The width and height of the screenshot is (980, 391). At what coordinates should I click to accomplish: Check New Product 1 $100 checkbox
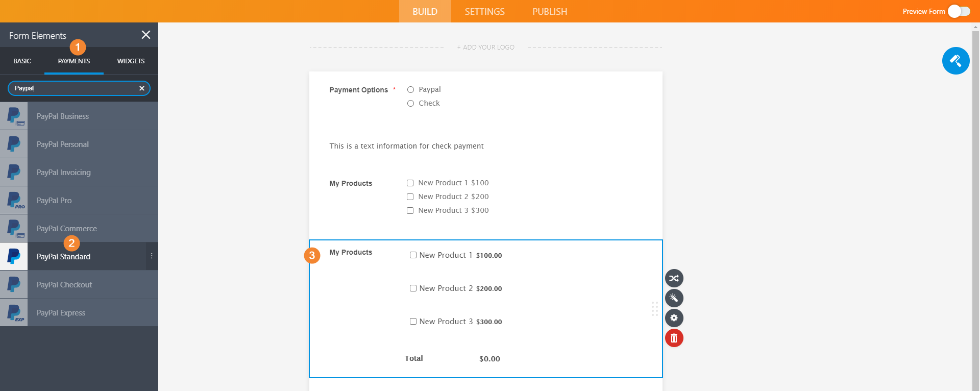410,183
